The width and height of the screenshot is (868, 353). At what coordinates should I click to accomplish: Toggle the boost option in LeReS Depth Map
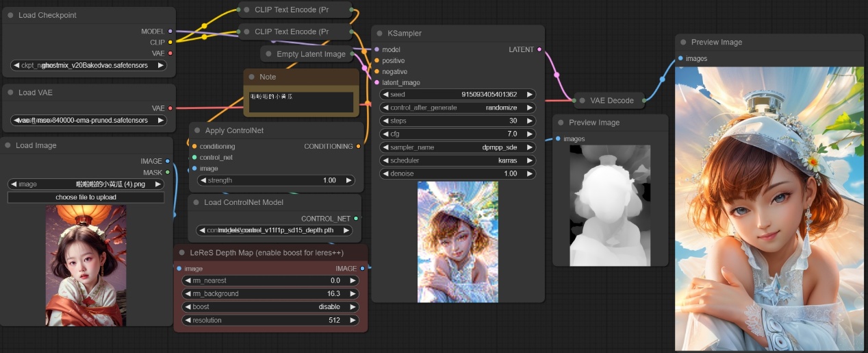click(270, 307)
